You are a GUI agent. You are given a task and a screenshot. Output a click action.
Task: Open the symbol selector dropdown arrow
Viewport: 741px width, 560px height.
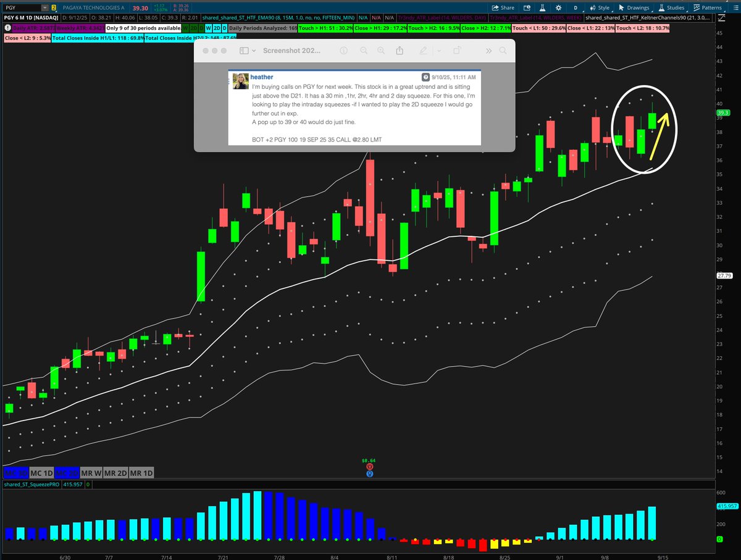click(46, 7)
